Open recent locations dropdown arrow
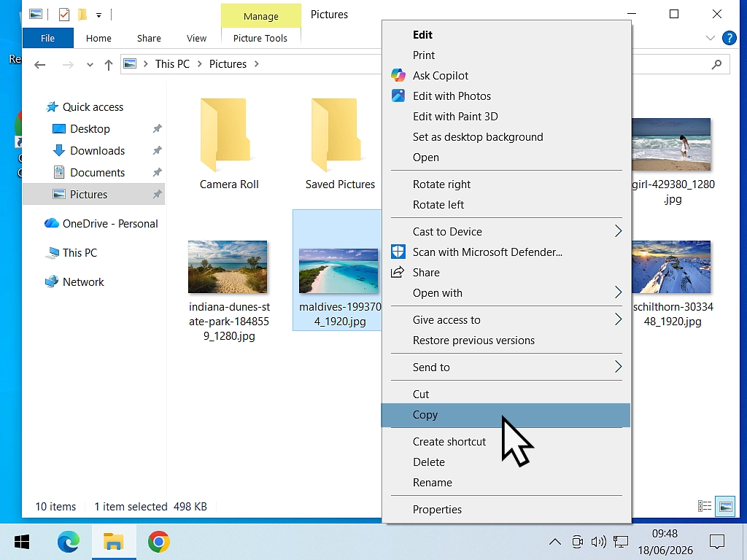Image resolution: width=747 pixels, height=560 pixels. click(90, 65)
